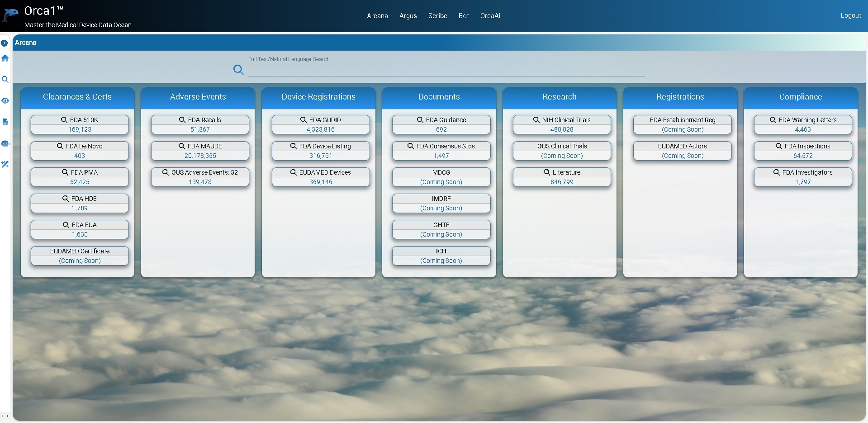Click the 169,123 count under FDA 510K
This screenshot has width=868, height=423.
80,130
